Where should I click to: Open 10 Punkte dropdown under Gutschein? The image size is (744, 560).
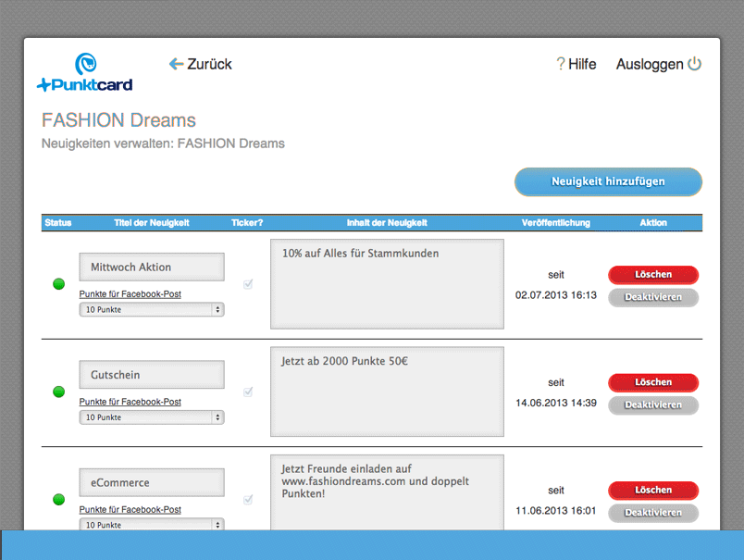pos(152,417)
